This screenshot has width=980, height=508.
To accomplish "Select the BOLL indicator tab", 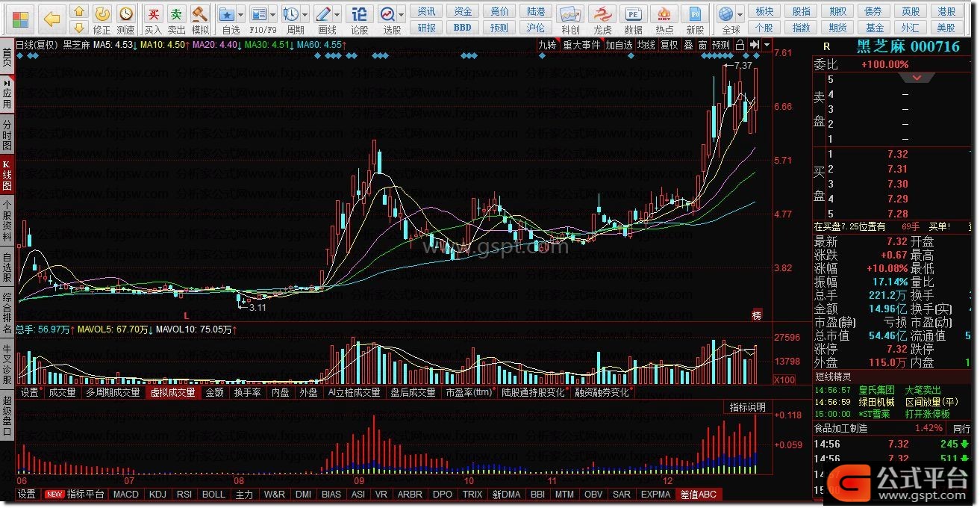I will tap(213, 495).
